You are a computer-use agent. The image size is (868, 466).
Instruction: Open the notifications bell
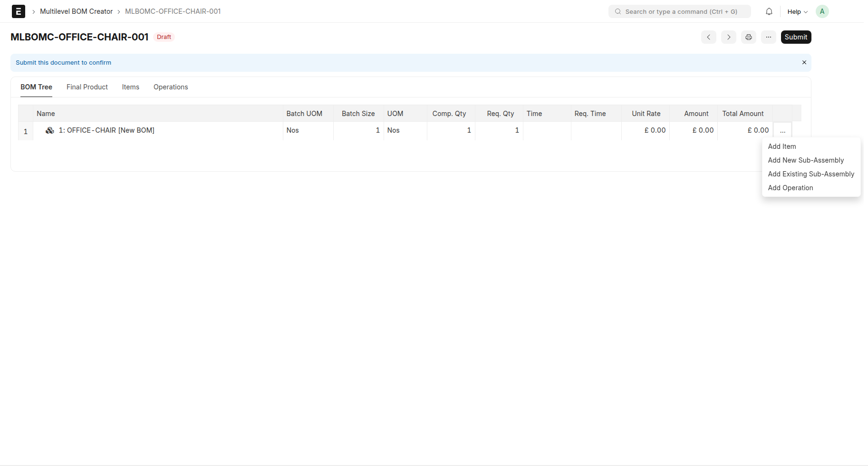769,11
